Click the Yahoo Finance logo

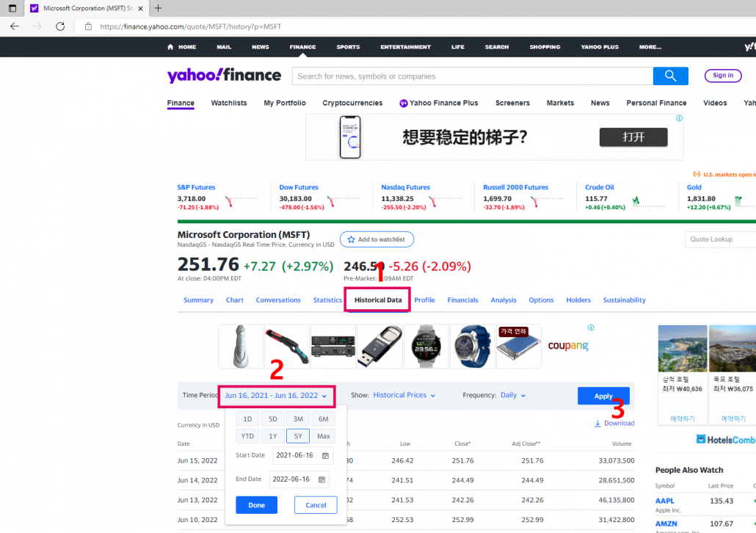click(224, 75)
